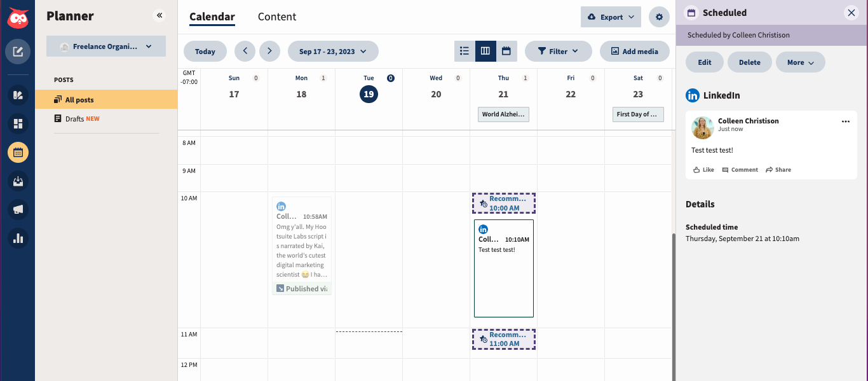Expand the Filter dropdown

tap(558, 52)
